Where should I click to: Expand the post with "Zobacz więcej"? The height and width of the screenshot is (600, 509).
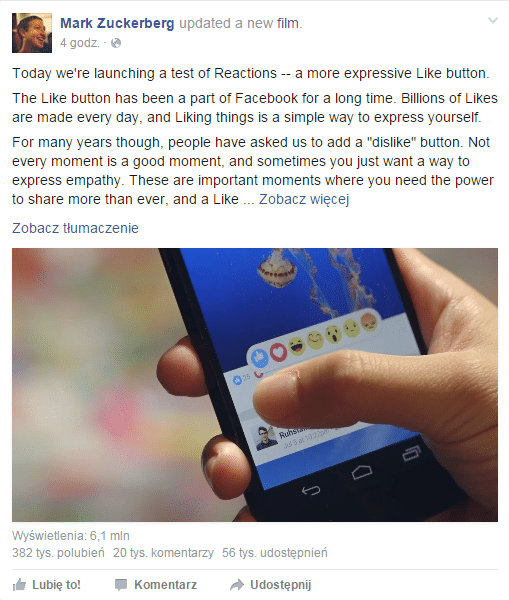pos(304,199)
